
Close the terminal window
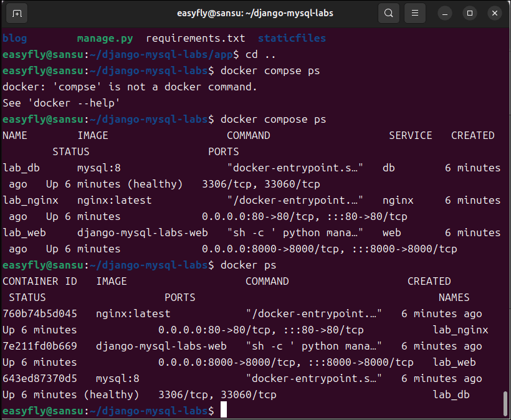[x=494, y=13]
